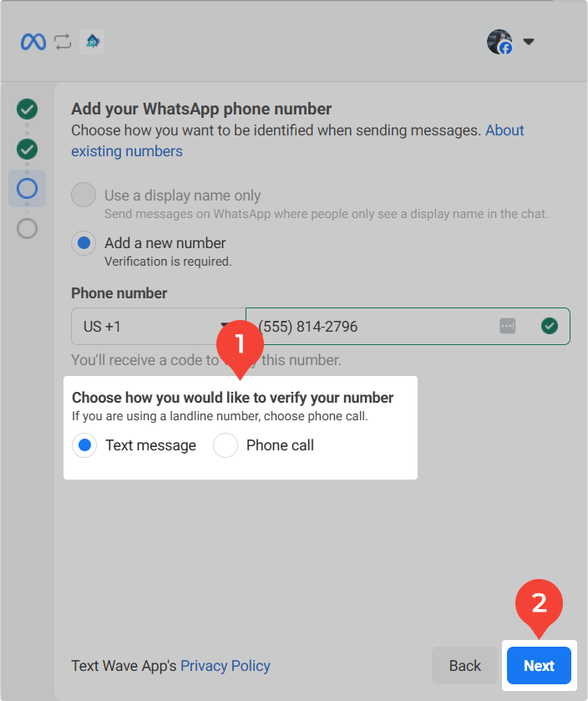Viewport: 588px width, 701px height.
Task: Click the 'Add your WhatsApp phone number' heading
Action: coord(201,109)
